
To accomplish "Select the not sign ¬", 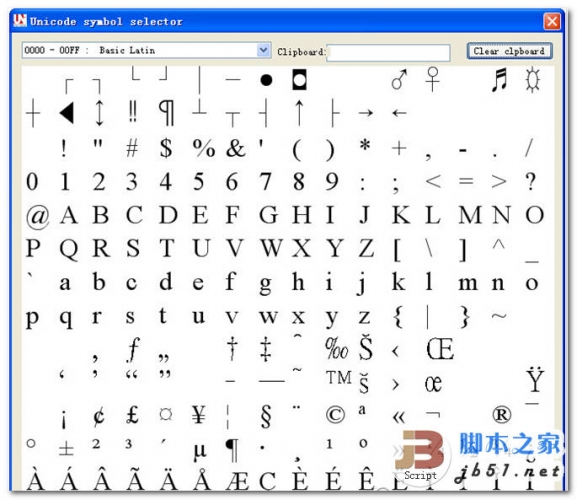I will point(433,414).
